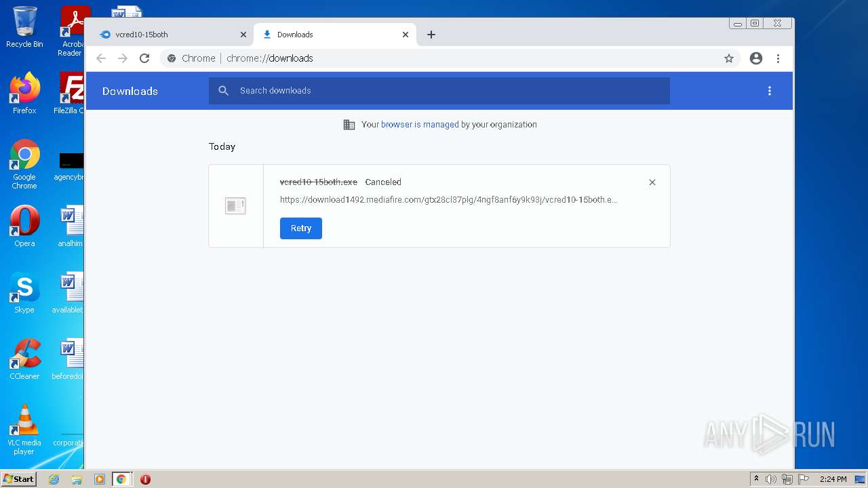868x488 pixels.
Task: Click the vcred10-15both.exe file name
Action: 319,182
